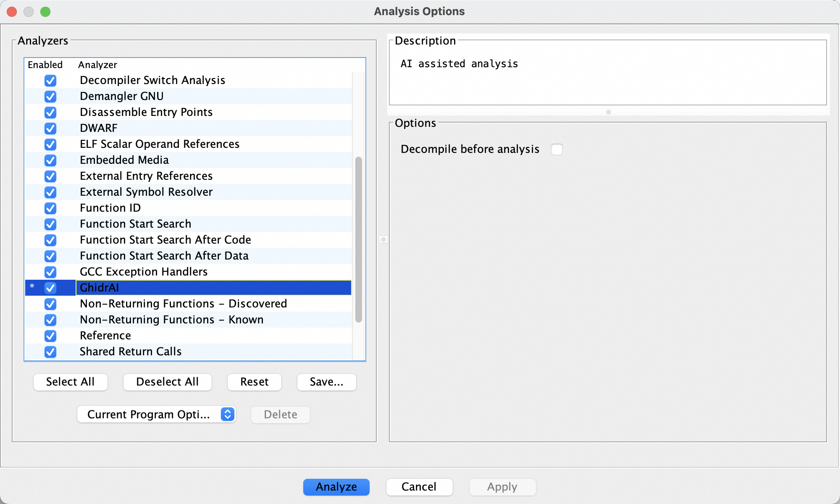This screenshot has width=840, height=504.
Task: Click the Analyzer column header
Action: [97, 65]
